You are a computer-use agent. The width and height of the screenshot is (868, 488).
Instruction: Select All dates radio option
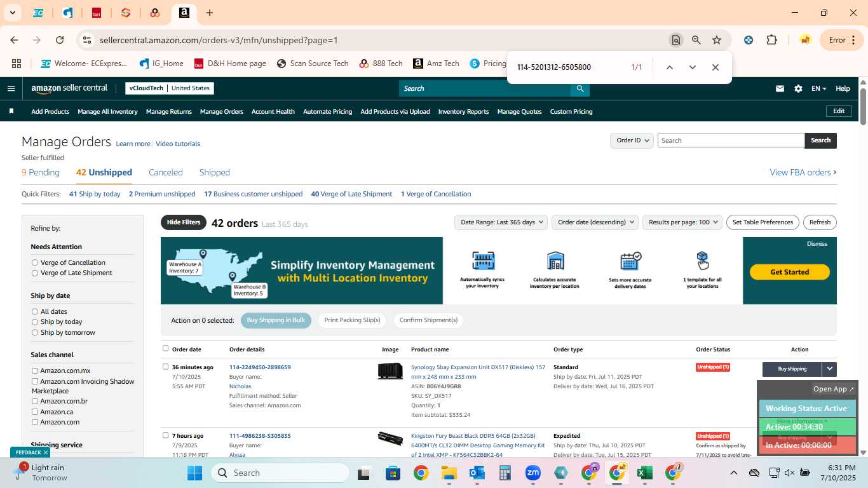(x=35, y=311)
